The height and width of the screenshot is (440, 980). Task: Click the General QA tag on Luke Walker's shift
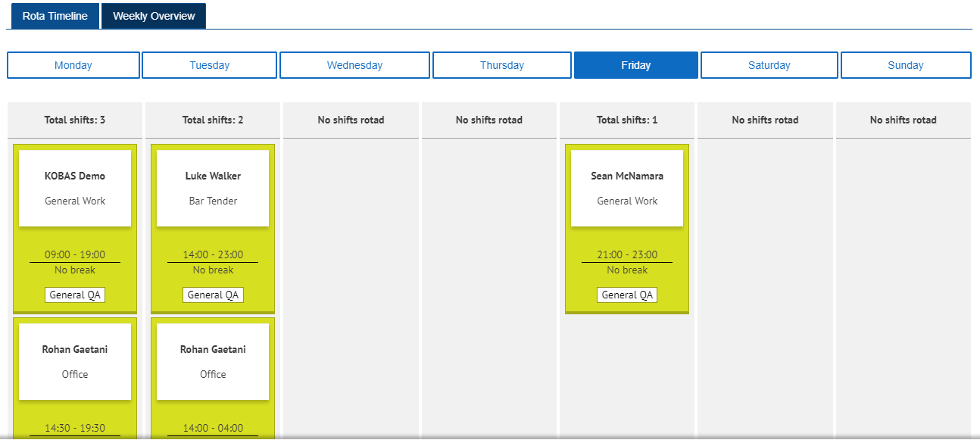click(213, 295)
